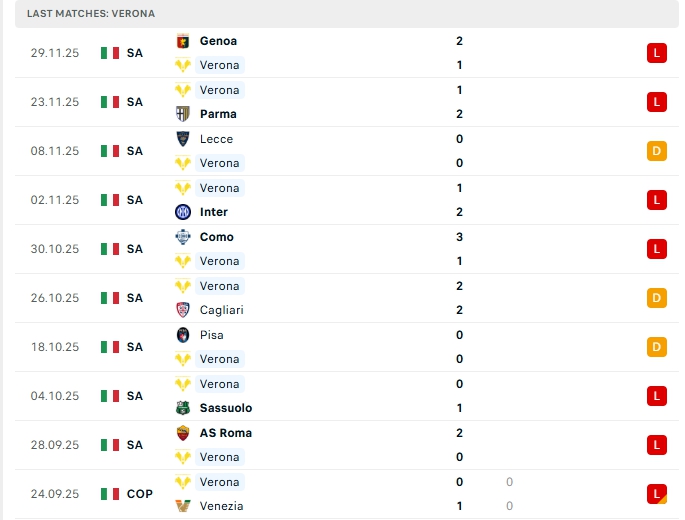Click the Cagliari club logo

click(x=182, y=310)
